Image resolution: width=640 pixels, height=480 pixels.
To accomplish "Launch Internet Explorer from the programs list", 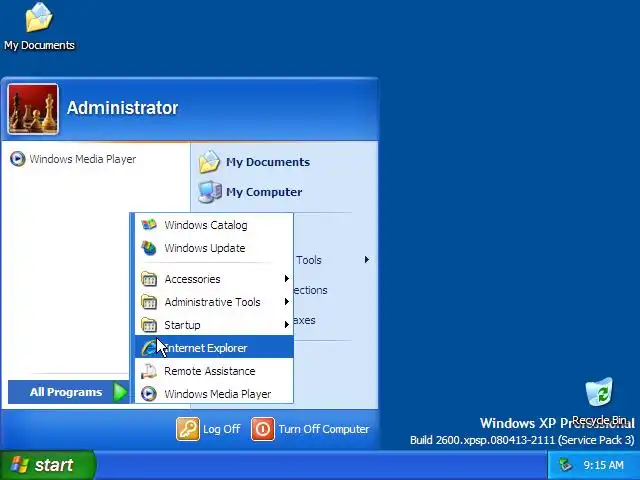I will [214, 348].
